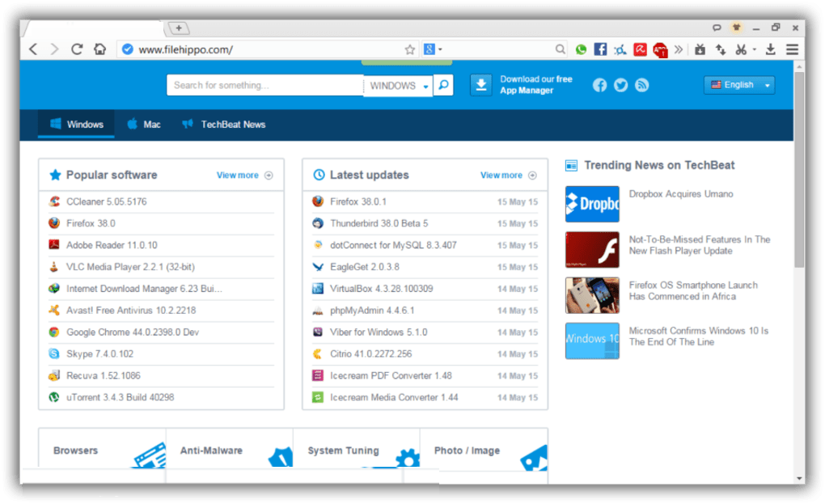This screenshot has width=825, height=504.
Task: Open the English language dropdown
Action: [x=739, y=85]
